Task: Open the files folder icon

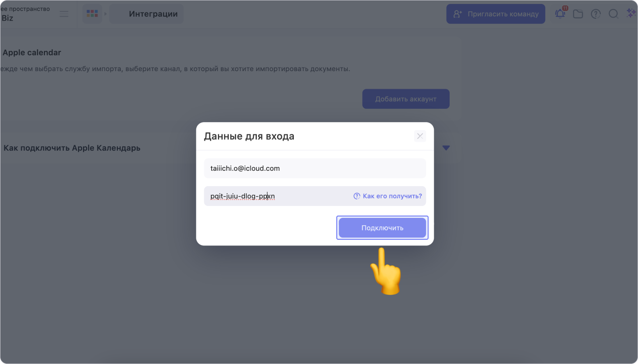Action: coord(578,14)
